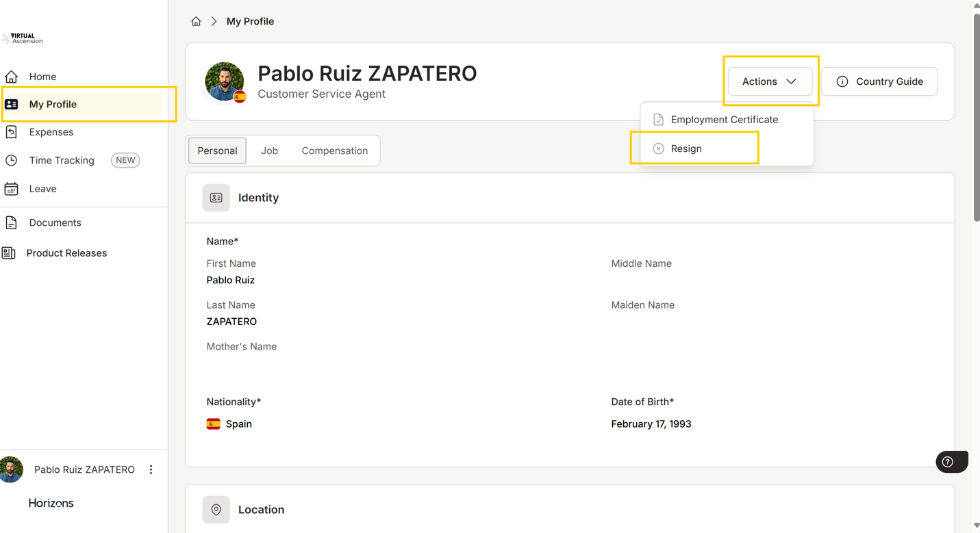Open the Documents section
This screenshot has width=980, height=533.
(55, 222)
